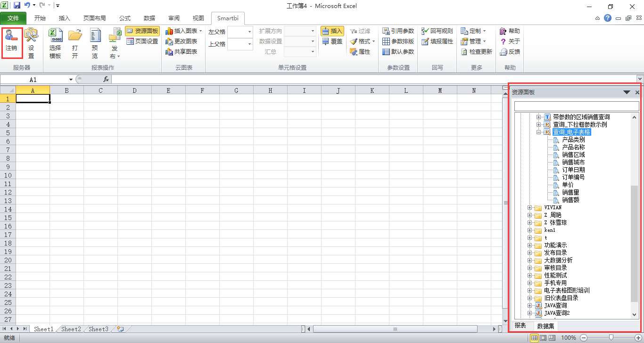This screenshot has height=343, width=644.
Task: Open 填报属性 fill-in properties
Action: point(437,41)
